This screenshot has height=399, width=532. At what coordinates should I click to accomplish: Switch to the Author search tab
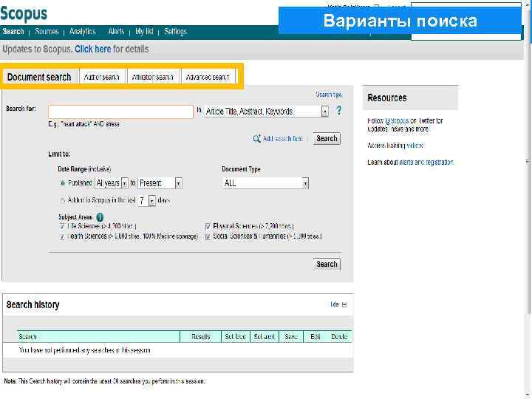(x=102, y=77)
